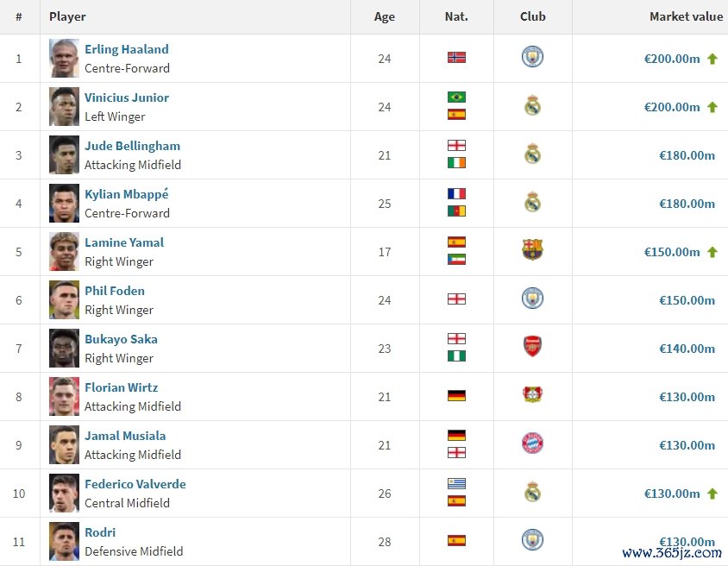
Task: Click the Bayern Munich club crest
Action: click(532, 443)
